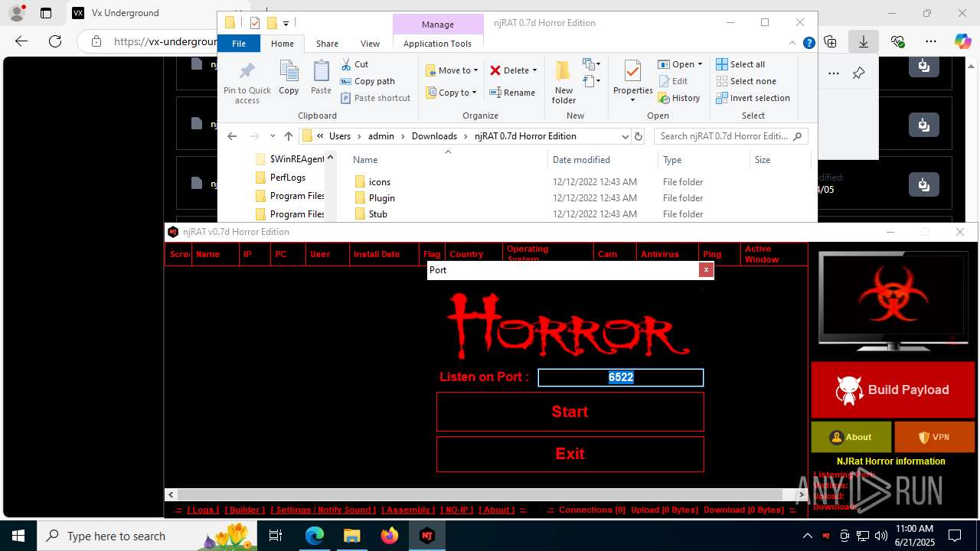Select the Stub folder
980x551 pixels.
click(377, 214)
